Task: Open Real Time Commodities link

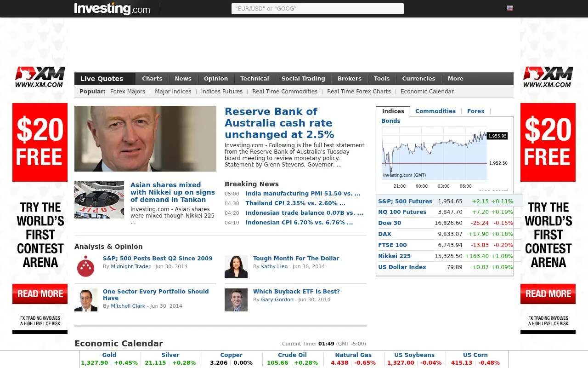Action: pos(285,92)
